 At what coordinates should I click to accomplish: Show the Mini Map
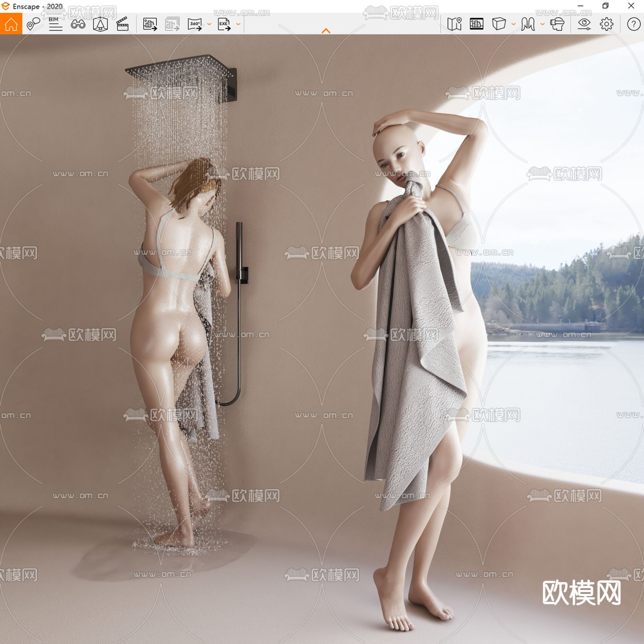(x=455, y=24)
